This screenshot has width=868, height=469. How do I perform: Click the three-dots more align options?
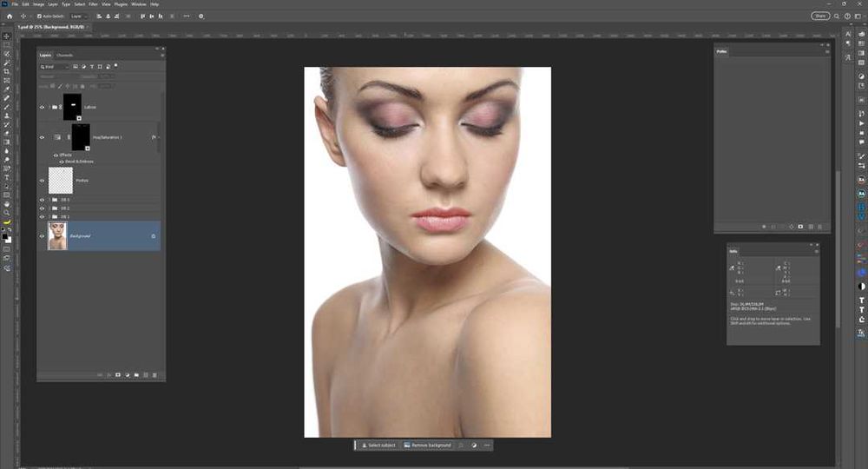187,16
